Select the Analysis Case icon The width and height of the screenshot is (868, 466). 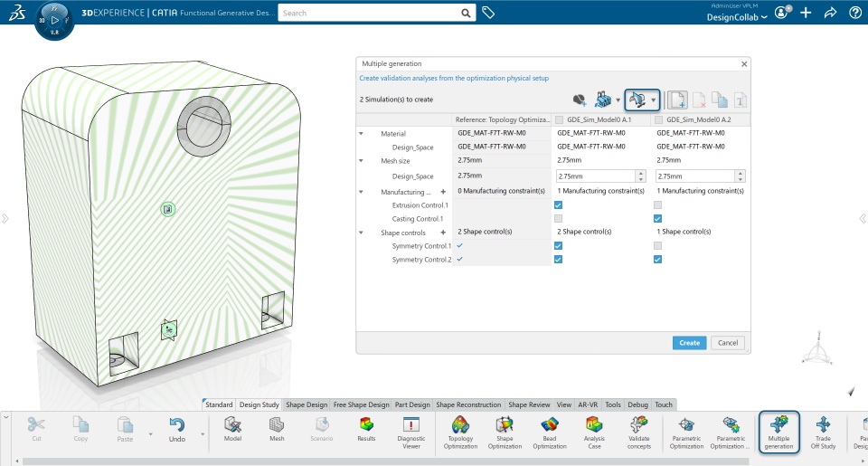click(x=594, y=433)
